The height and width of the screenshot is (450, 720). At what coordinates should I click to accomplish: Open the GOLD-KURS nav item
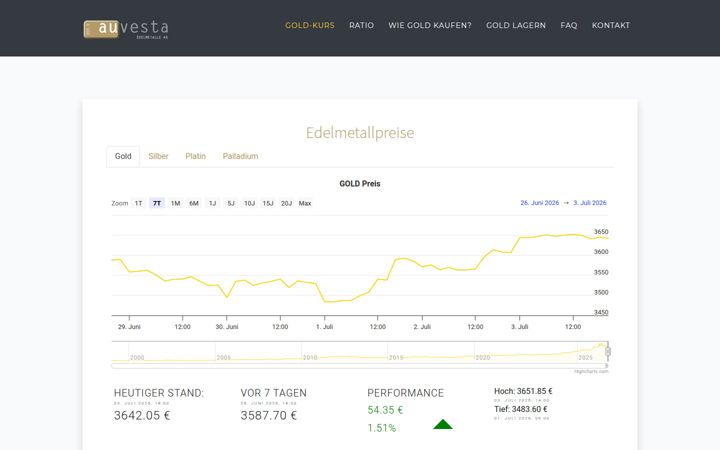pyautogui.click(x=309, y=25)
